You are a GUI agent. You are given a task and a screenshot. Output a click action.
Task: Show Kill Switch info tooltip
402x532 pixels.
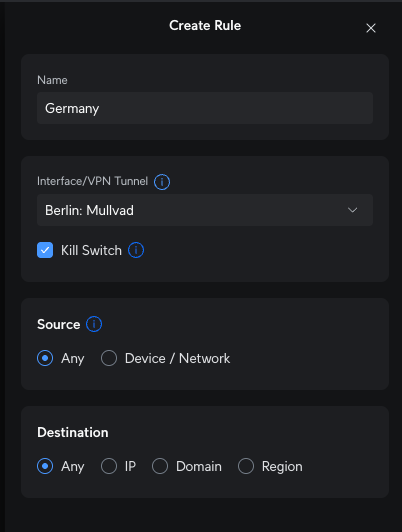(136, 250)
